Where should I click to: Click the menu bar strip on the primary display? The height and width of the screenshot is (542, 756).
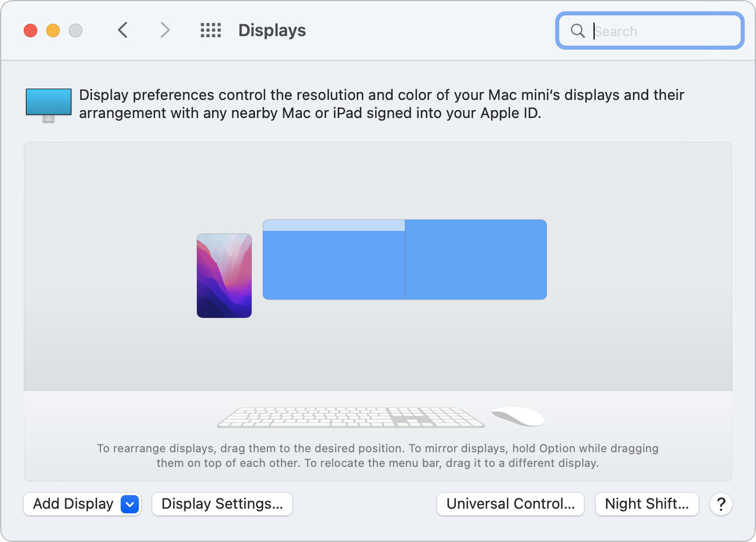tap(333, 225)
